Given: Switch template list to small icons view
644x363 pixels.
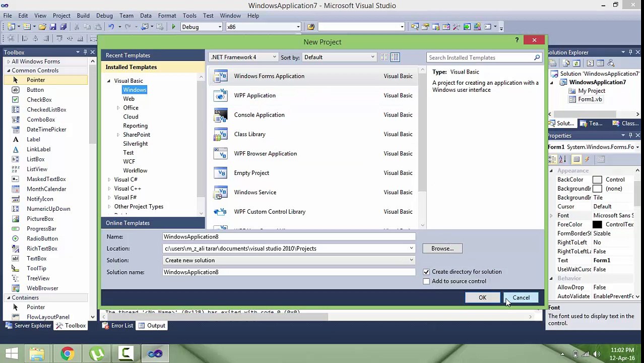Looking at the screenshot, I should (x=384, y=57).
